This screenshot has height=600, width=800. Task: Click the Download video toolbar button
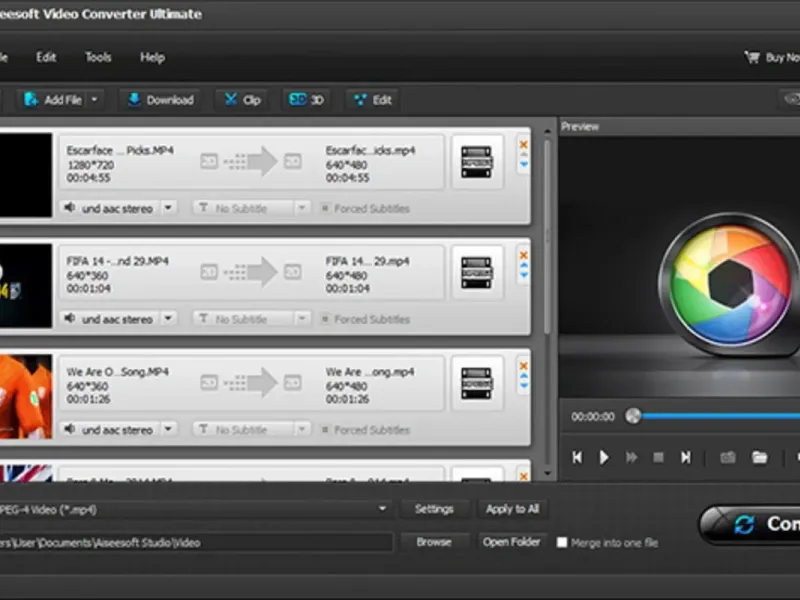pos(159,100)
